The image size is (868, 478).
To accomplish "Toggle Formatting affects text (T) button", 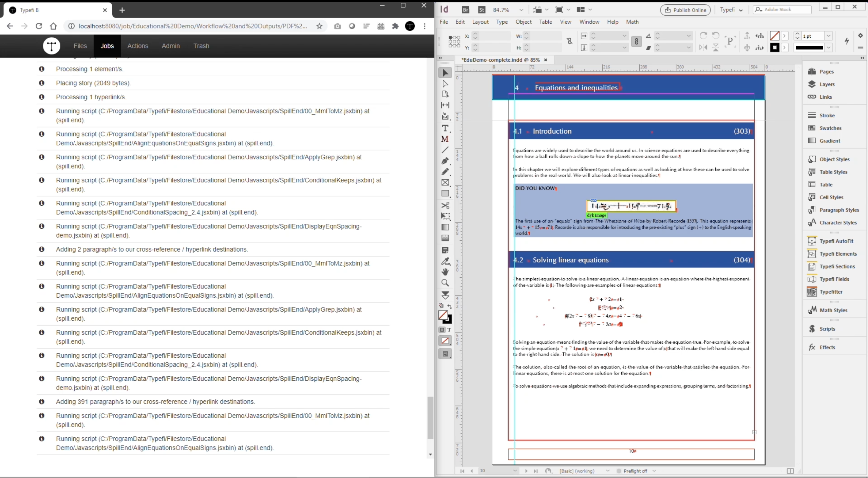I will (449, 330).
